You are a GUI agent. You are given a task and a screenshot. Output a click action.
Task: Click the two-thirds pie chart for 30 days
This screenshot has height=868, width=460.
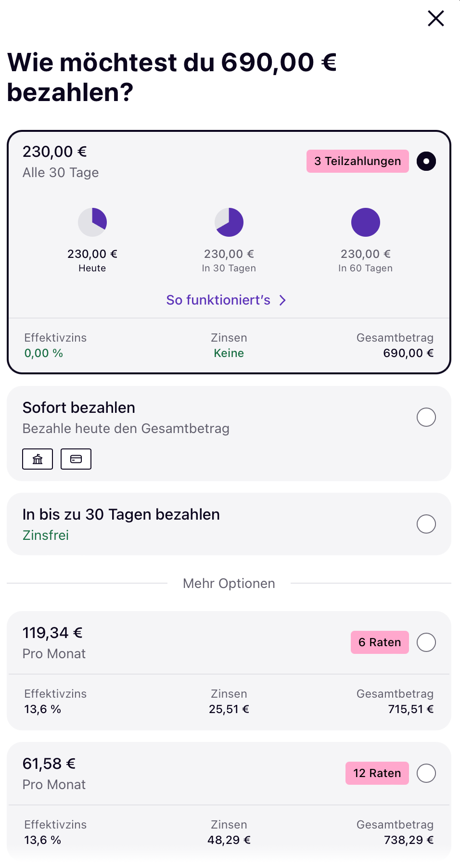tap(229, 222)
